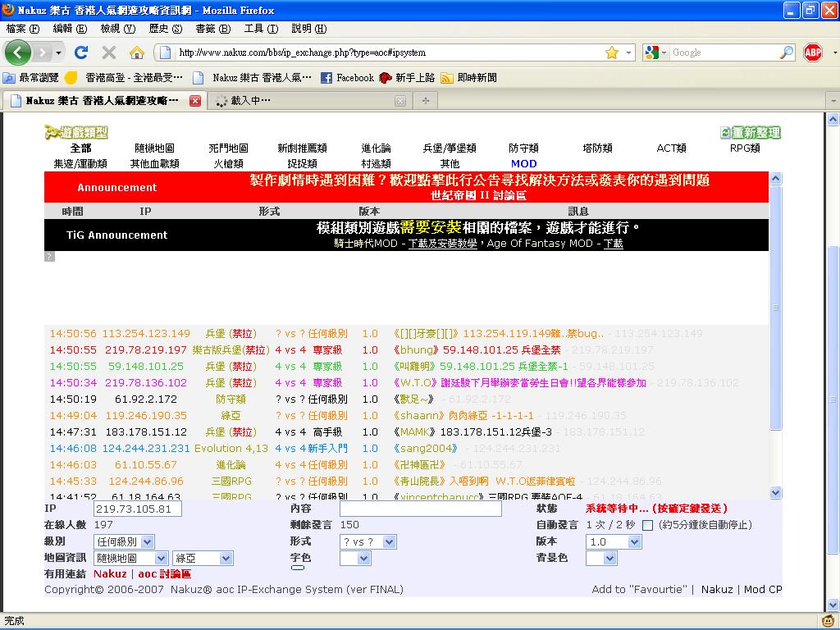Click the search magnifier in Google box
Viewport: 840px width, 630px height.
click(x=787, y=52)
